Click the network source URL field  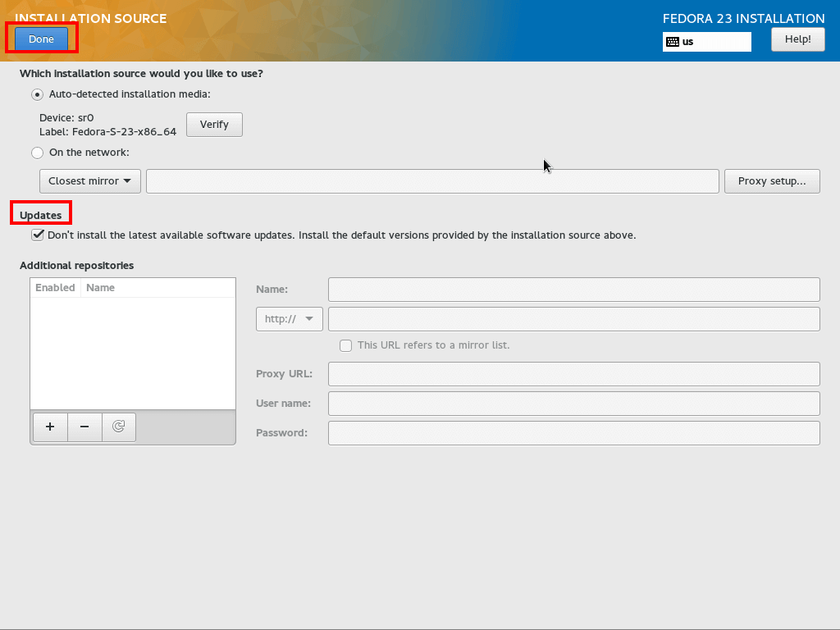click(432, 181)
